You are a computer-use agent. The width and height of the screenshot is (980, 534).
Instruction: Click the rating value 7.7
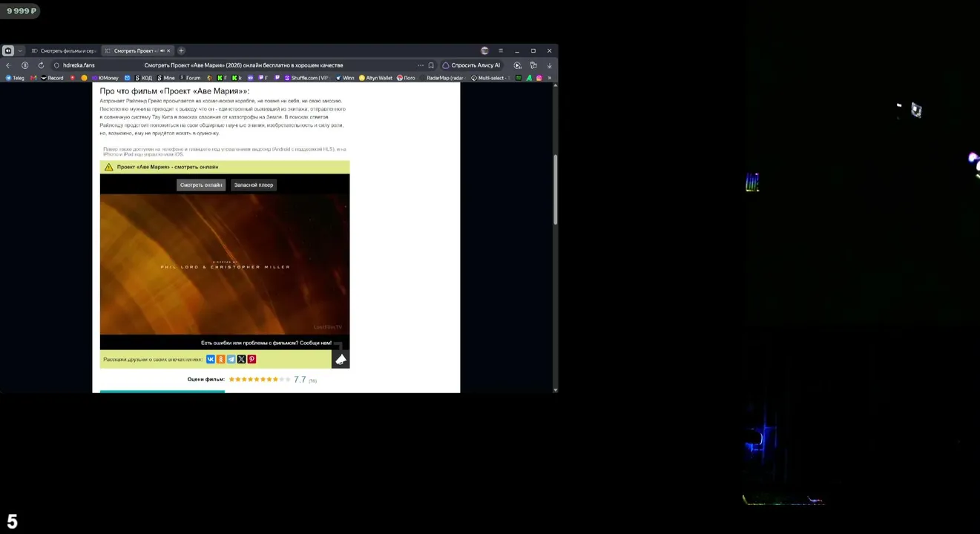tap(300, 380)
